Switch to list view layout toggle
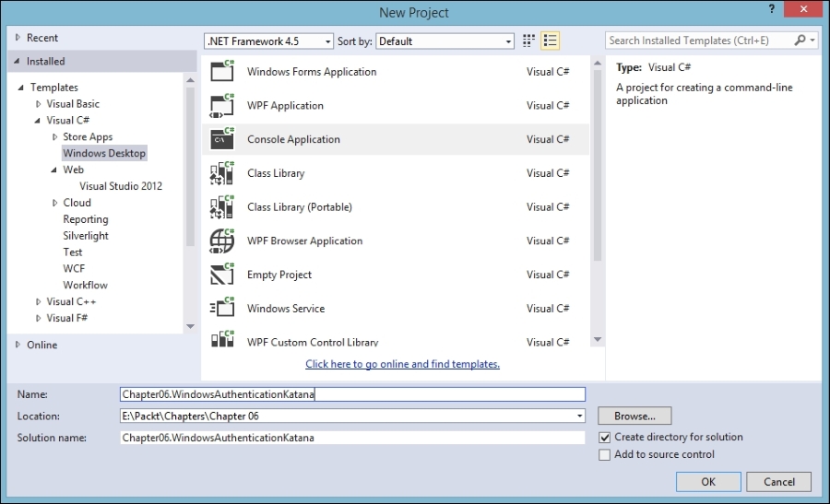Screen dimensions: 830x504 click(551, 41)
